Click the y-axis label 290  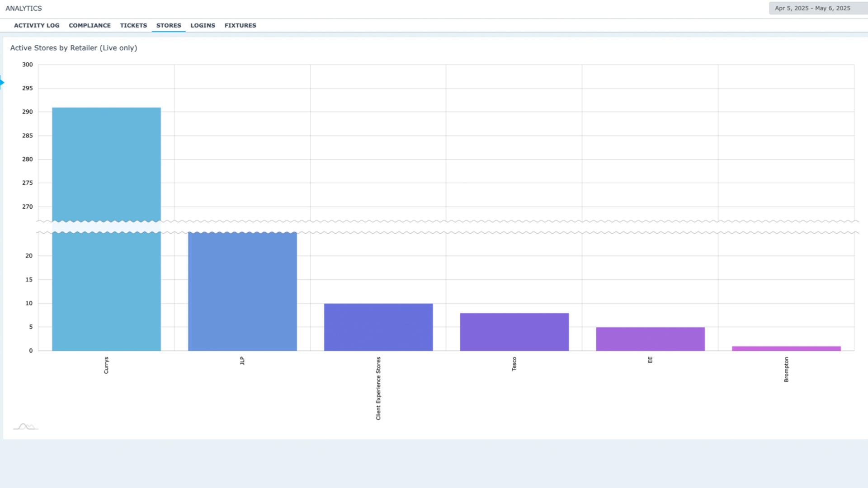pos(28,112)
